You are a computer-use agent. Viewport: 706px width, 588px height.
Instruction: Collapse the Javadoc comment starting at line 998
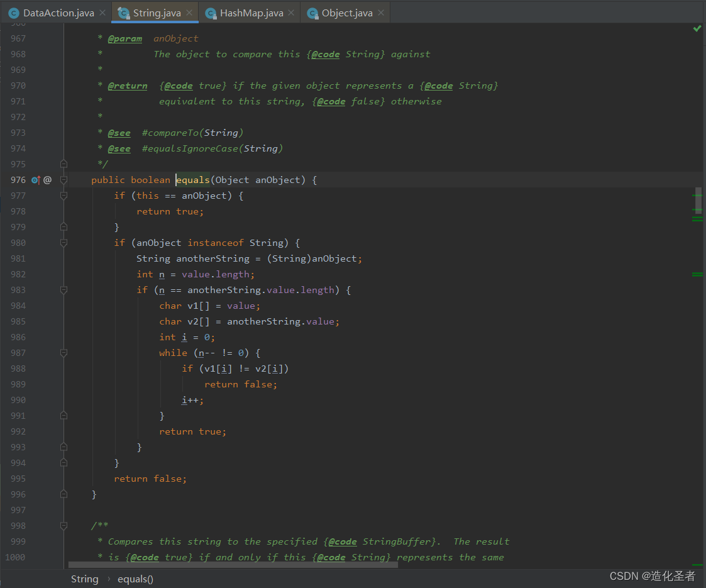click(64, 526)
